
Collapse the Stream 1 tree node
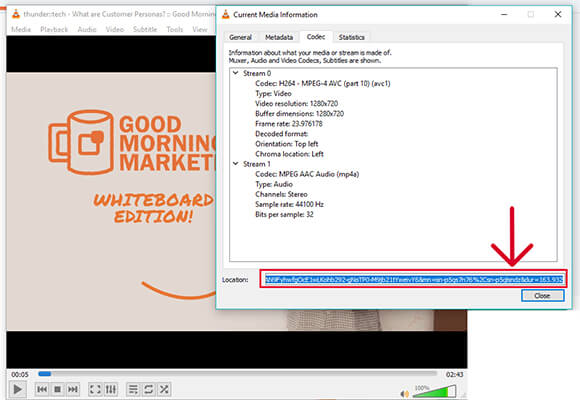[x=236, y=164]
